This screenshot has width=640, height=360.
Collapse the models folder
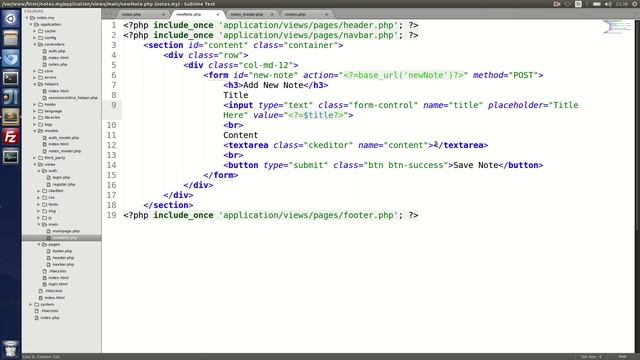(35, 131)
